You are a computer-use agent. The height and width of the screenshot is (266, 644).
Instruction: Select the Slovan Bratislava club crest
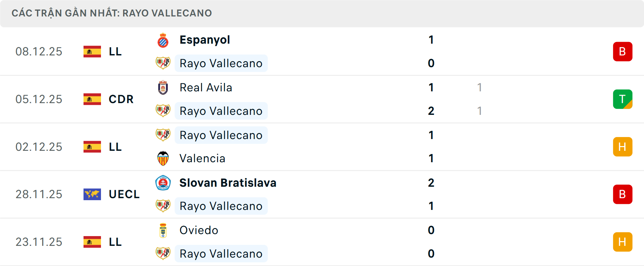coord(163,183)
